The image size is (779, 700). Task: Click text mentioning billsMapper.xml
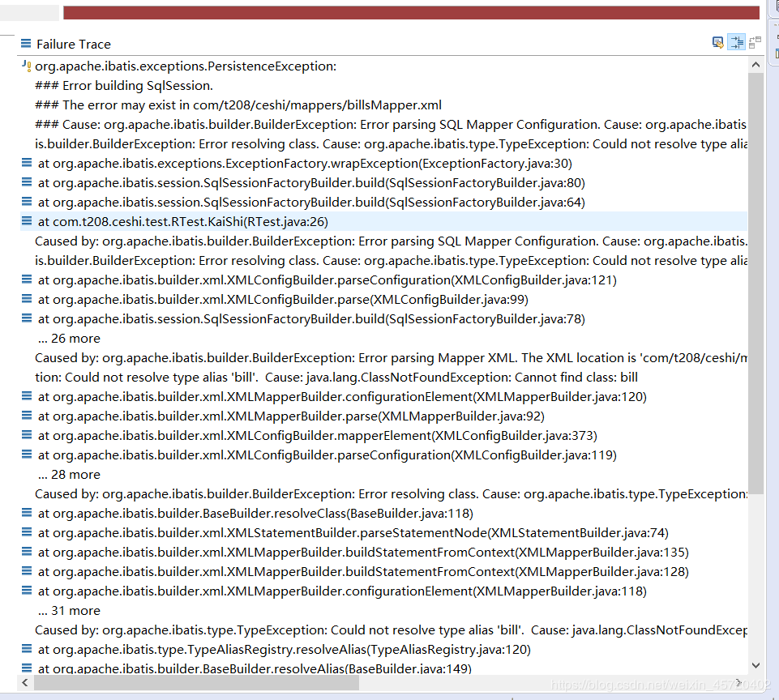point(238,105)
